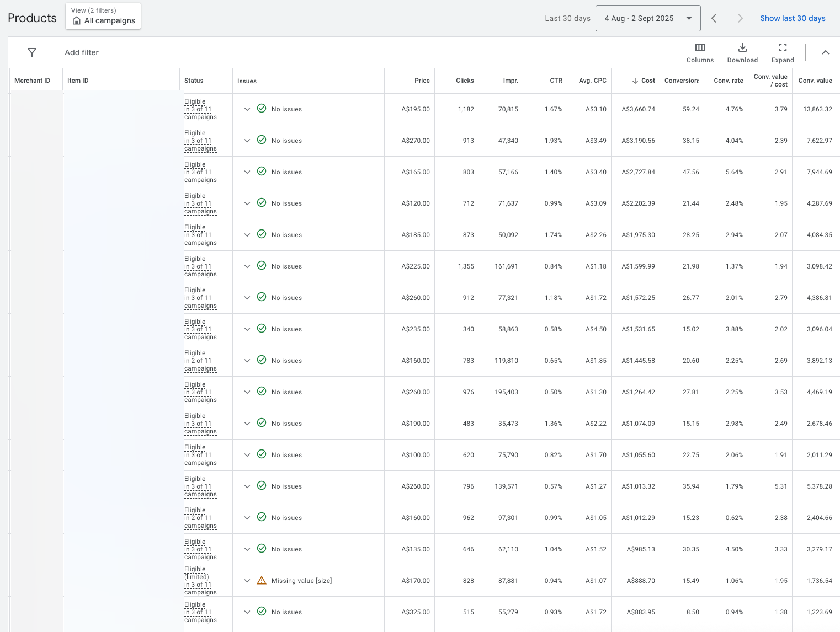Viewport: 840px width, 632px height.
Task: Open the All campaigns view selector
Action: coord(103,16)
